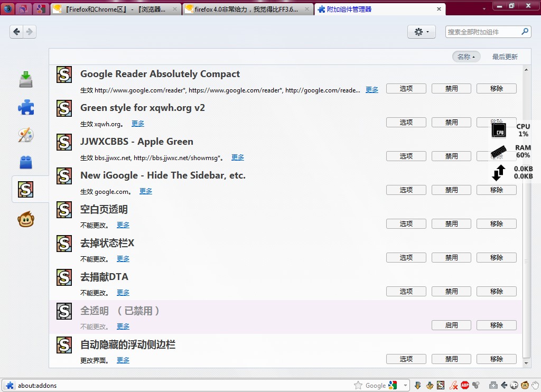This screenshot has height=392, width=541.
Task: Switch to the Extensions puzzle-piece category
Action: point(26,107)
